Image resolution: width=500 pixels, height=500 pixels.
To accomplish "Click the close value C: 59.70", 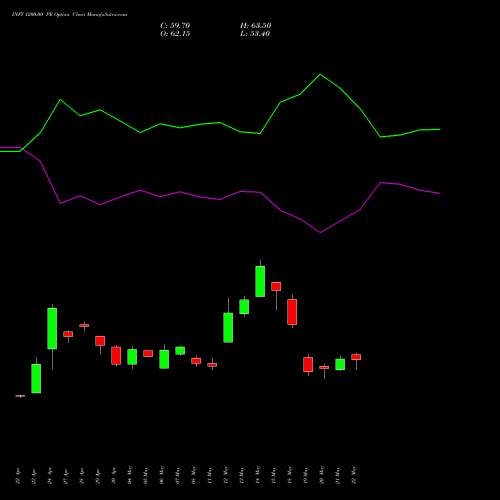I will coord(175,26).
